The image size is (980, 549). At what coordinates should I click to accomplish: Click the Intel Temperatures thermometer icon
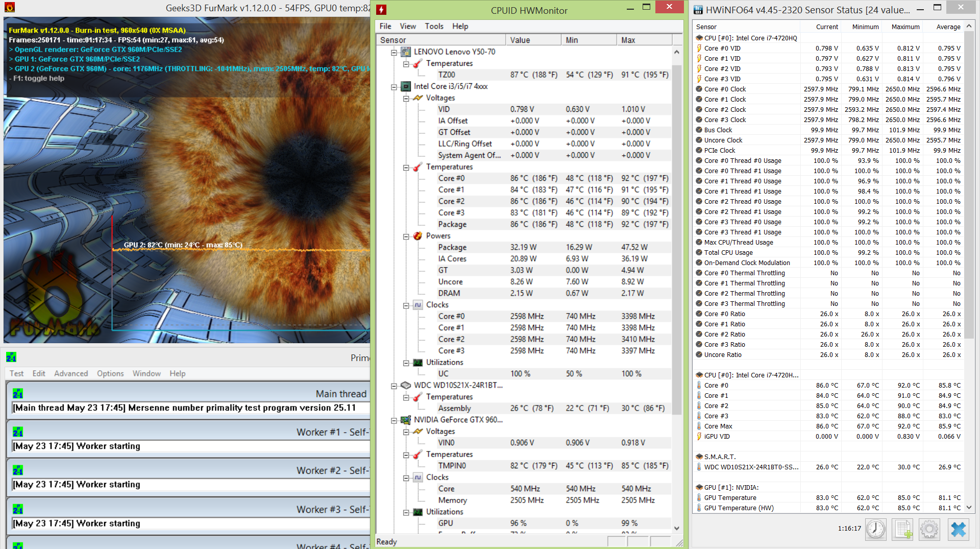coord(418,167)
